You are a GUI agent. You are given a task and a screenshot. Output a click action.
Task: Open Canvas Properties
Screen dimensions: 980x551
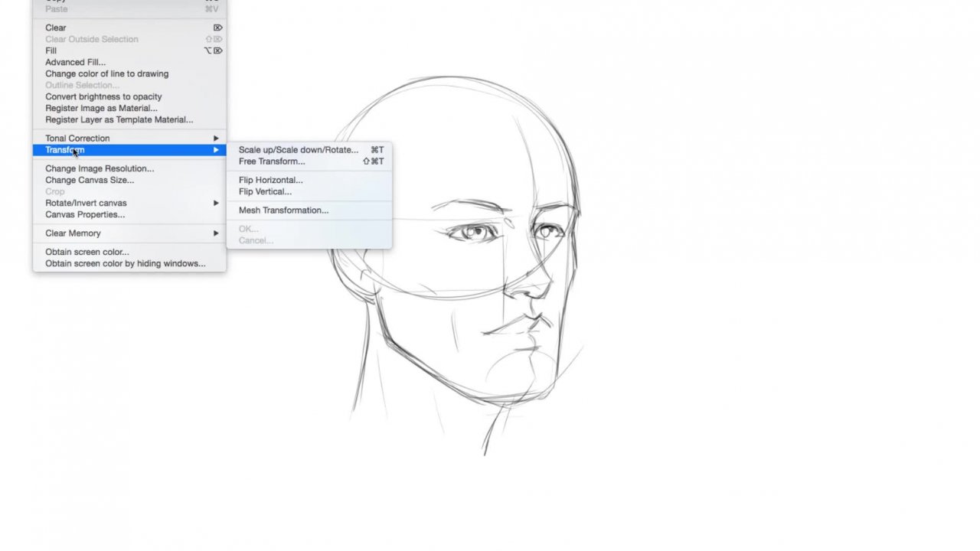pyautogui.click(x=85, y=214)
